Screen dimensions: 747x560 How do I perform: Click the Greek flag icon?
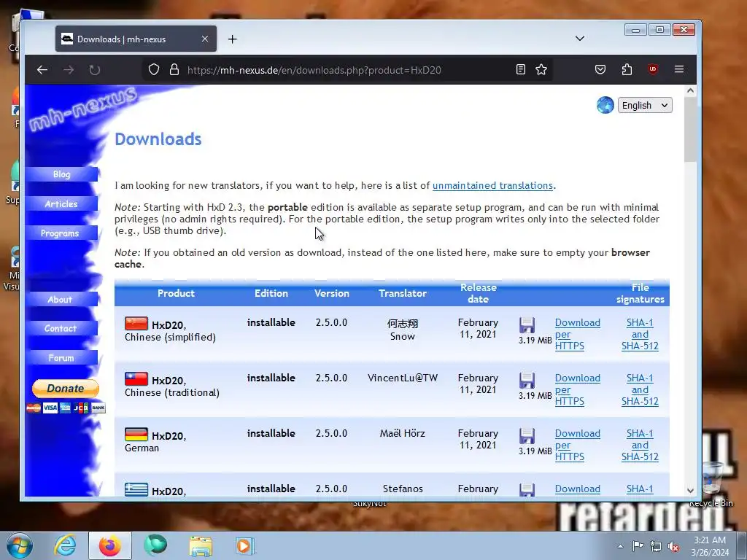pyautogui.click(x=136, y=489)
